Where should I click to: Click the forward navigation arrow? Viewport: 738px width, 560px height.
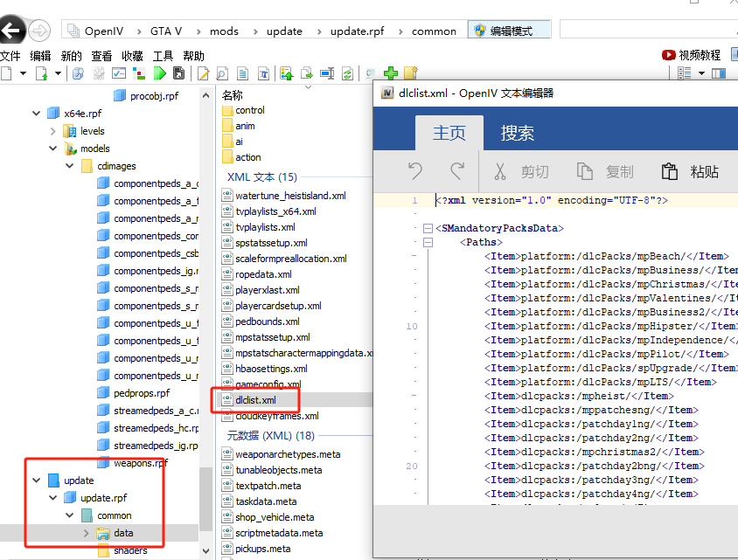[39, 31]
